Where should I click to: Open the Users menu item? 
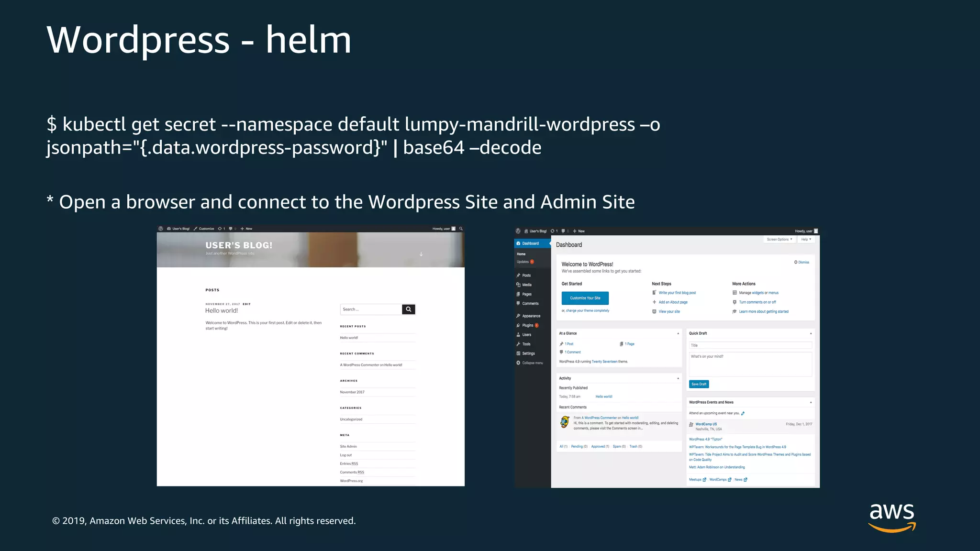(526, 335)
